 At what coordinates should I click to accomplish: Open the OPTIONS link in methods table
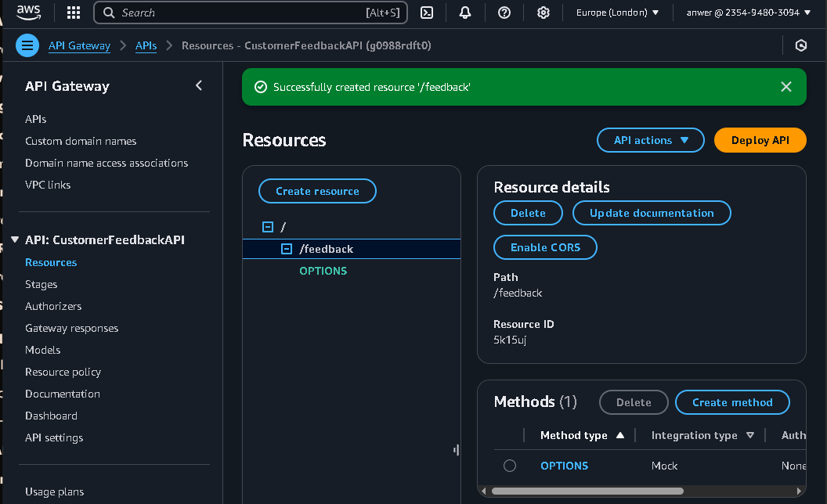(x=564, y=466)
